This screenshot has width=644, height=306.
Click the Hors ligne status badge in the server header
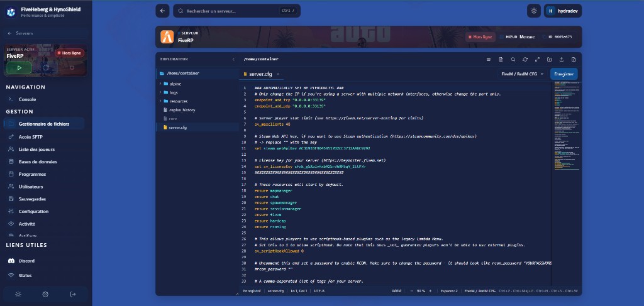tap(480, 37)
